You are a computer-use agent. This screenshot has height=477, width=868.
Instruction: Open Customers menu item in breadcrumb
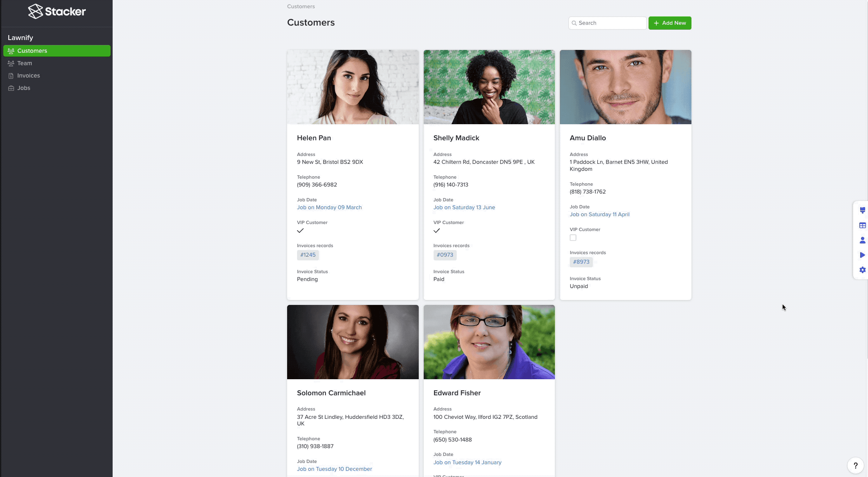point(301,6)
